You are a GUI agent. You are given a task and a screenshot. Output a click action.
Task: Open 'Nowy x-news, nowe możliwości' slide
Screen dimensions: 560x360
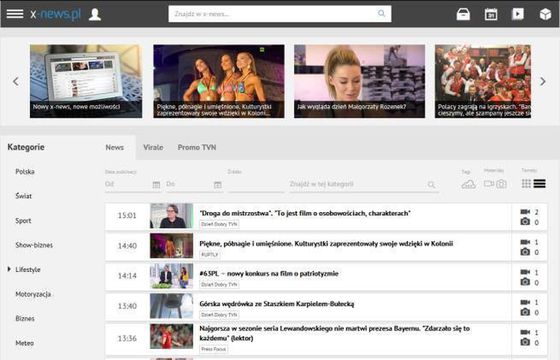click(x=86, y=81)
